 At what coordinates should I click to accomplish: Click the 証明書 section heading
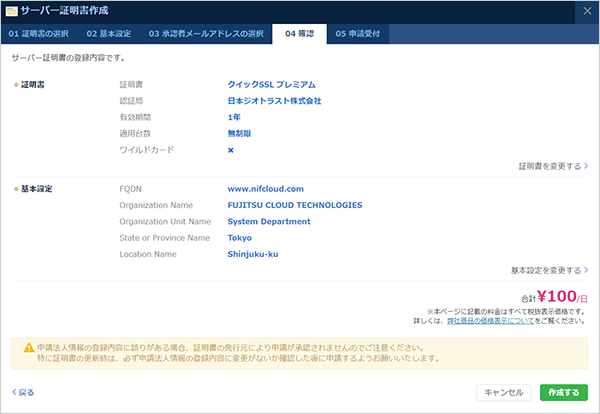pos(33,85)
